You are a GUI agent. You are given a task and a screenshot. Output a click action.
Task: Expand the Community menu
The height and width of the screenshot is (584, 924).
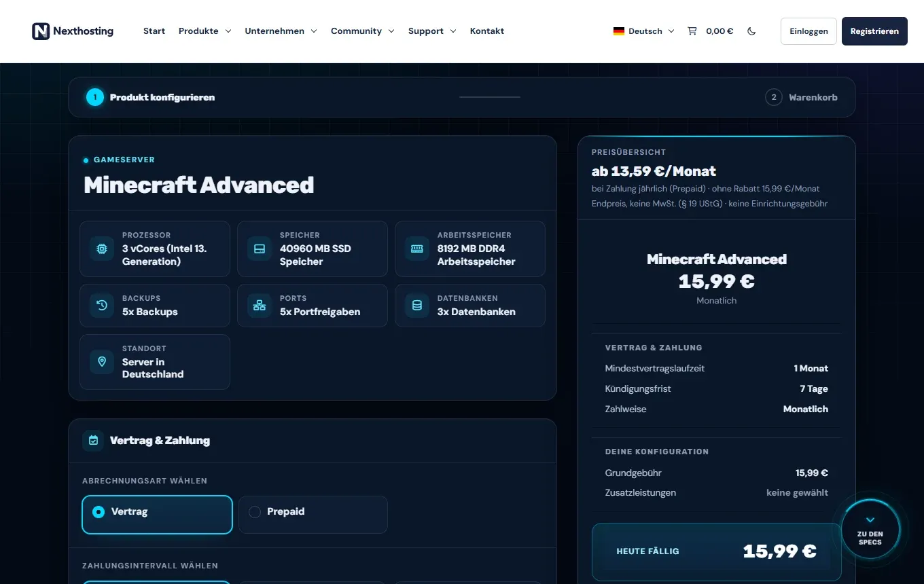[362, 31]
